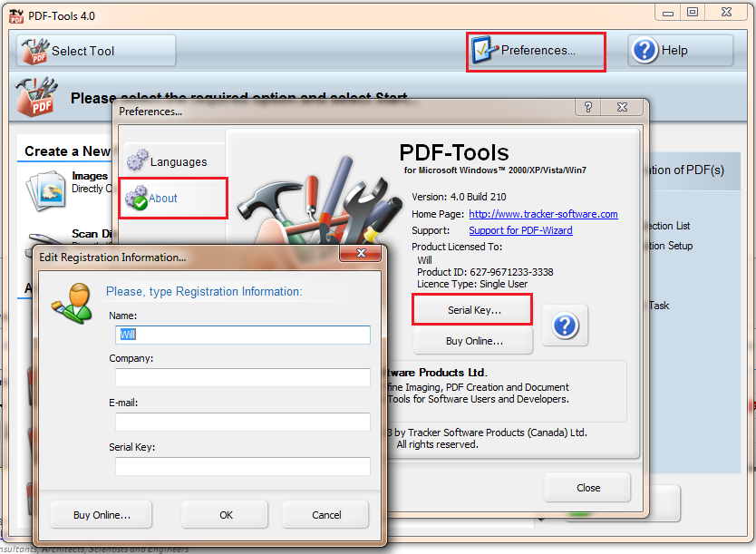Close the Preferences dialog with Close button
This screenshot has height=554, width=756.
pyautogui.click(x=587, y=488)
